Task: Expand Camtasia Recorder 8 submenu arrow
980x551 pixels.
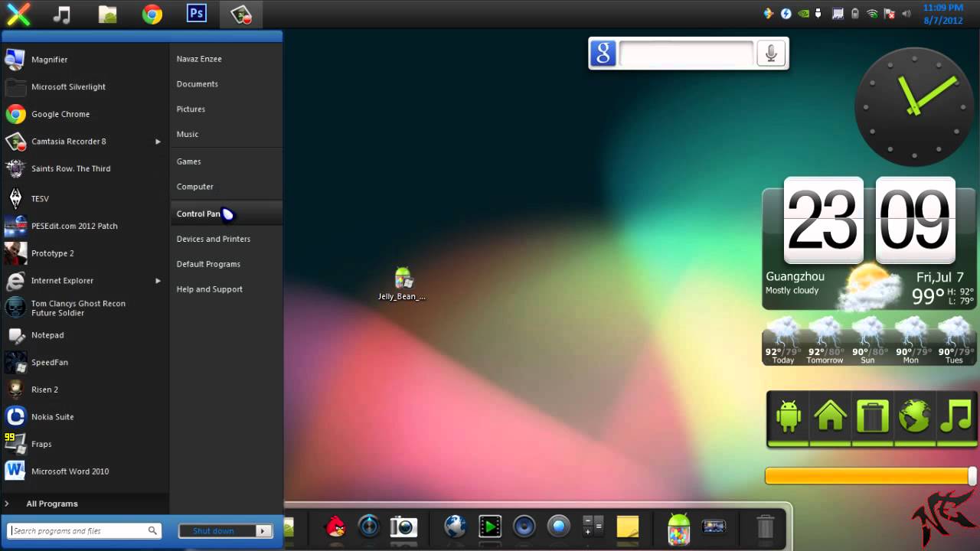Action: [x=158, y=142]
